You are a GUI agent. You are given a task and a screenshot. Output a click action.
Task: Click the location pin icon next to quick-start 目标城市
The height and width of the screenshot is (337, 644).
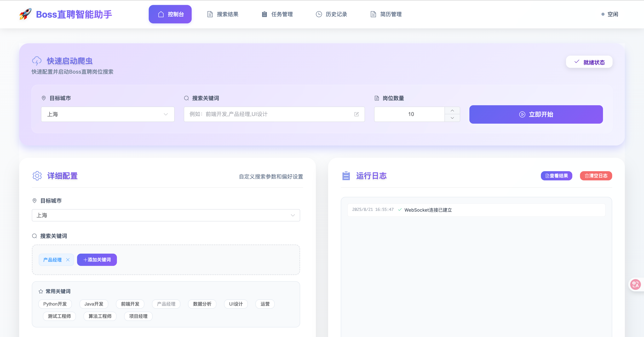click(x=44, y=98)
